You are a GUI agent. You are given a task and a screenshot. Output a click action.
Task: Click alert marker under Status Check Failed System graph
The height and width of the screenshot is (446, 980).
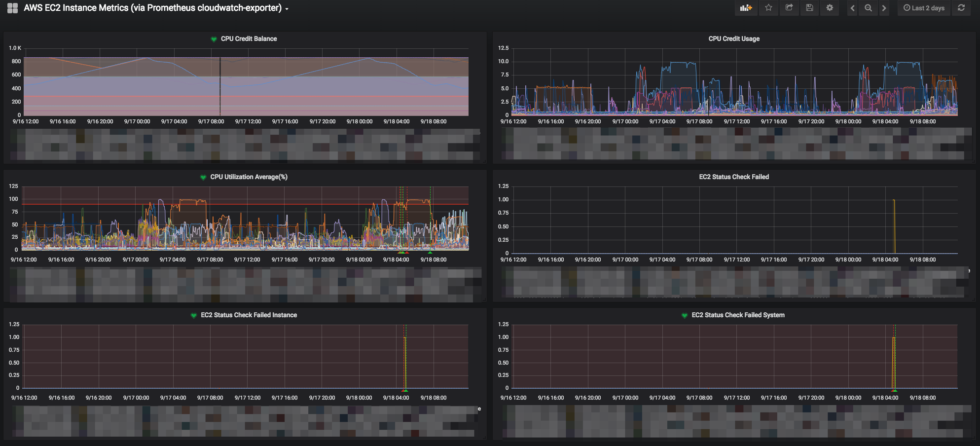click(894, 390)
